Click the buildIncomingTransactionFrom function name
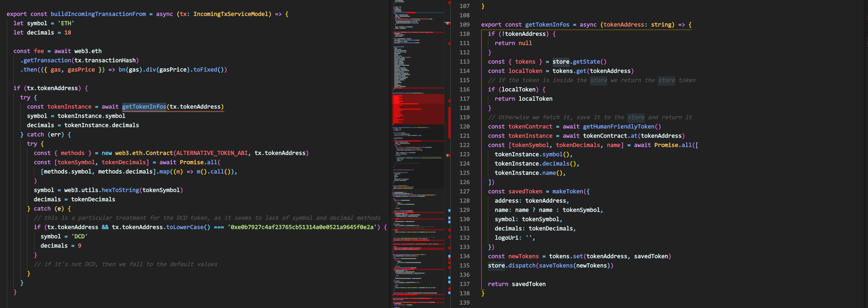868x308 pixels. point(98,14)
